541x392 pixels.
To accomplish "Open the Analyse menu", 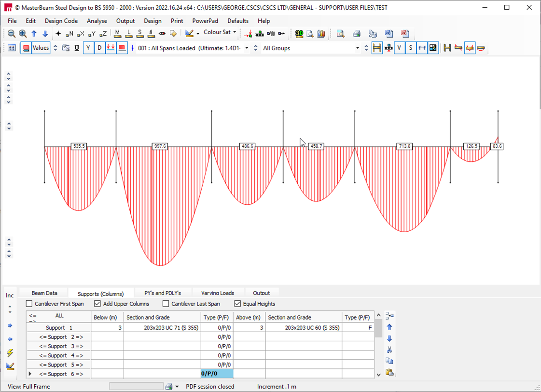I will tap(97, 21).
